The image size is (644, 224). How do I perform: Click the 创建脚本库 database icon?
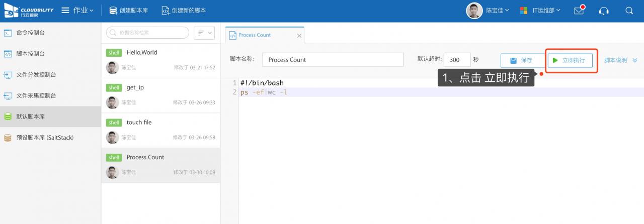tap(114, 11)
